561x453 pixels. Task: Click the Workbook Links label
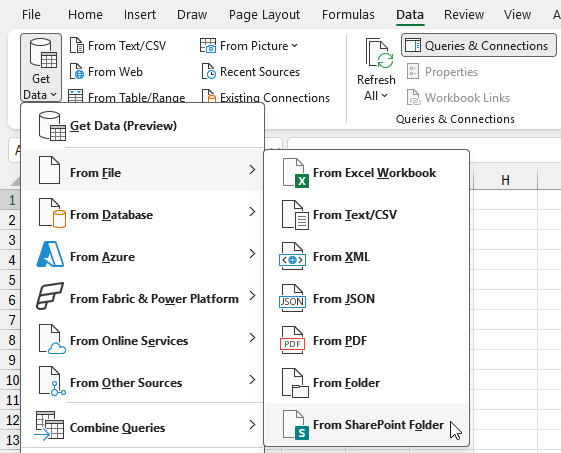[467, 97]
